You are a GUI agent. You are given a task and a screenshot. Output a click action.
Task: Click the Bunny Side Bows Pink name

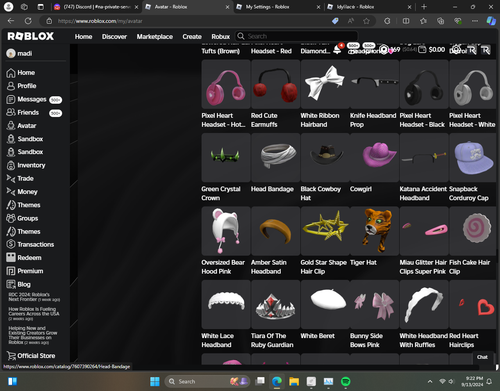(x=366, y=340)
